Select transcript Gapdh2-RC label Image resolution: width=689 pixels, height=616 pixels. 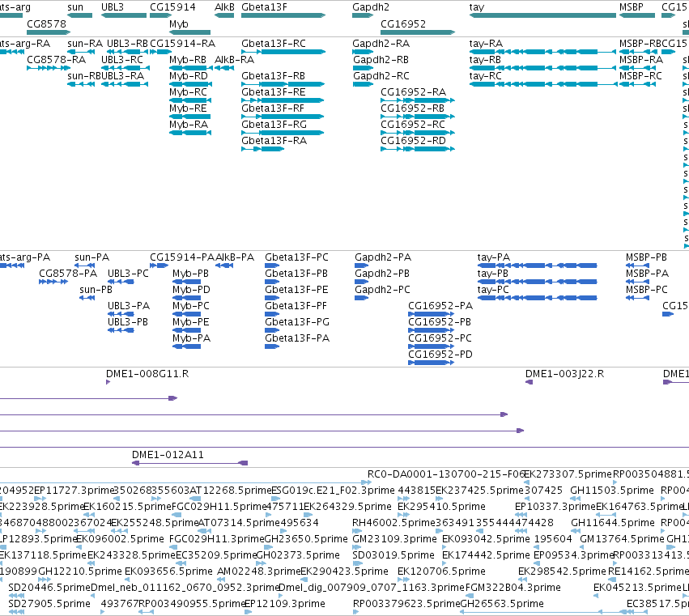[x=381, y=76]
